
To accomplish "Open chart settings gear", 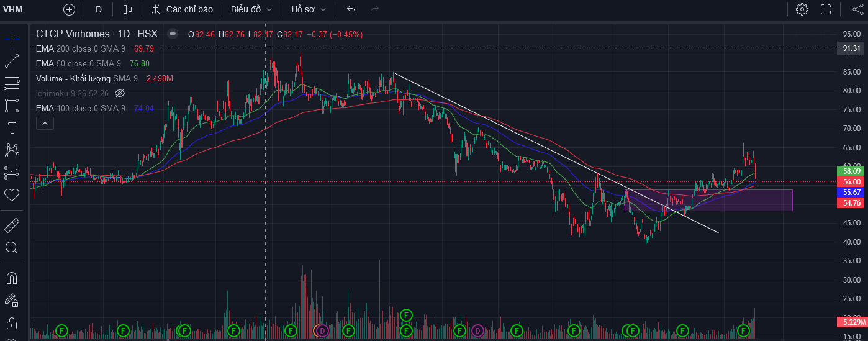I will [x=802, y=9].
